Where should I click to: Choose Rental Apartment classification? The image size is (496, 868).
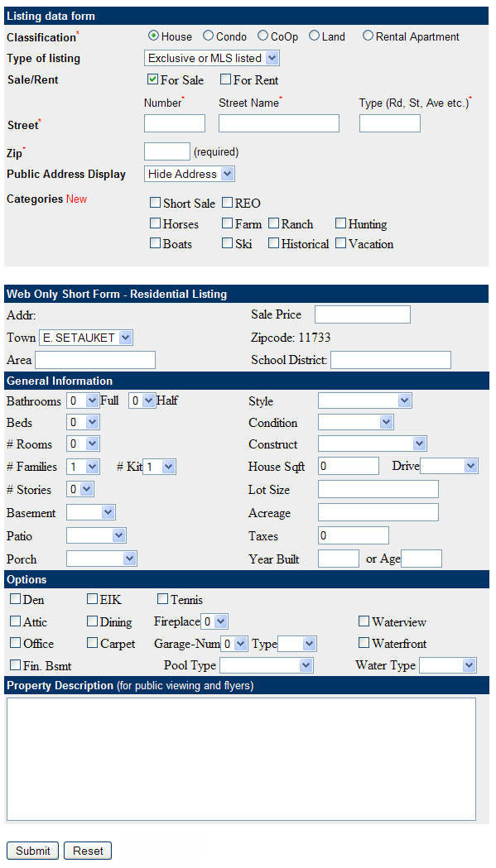367,36
